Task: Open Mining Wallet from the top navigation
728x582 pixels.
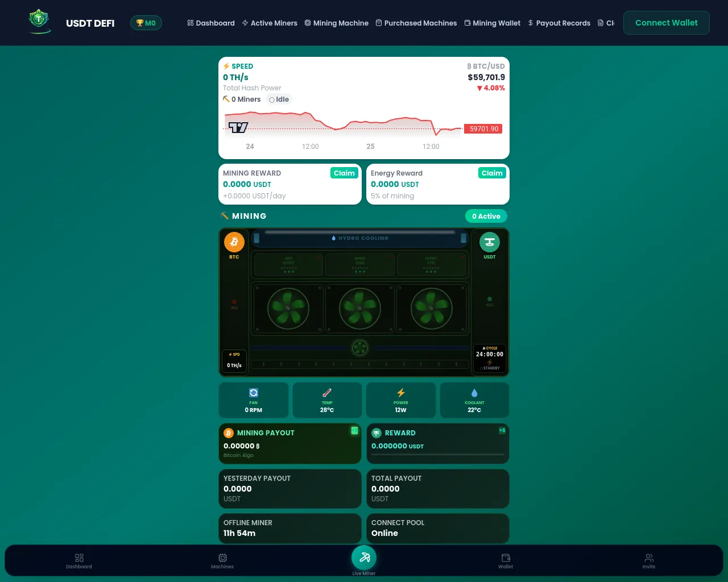Action: (x=493, y=23)
